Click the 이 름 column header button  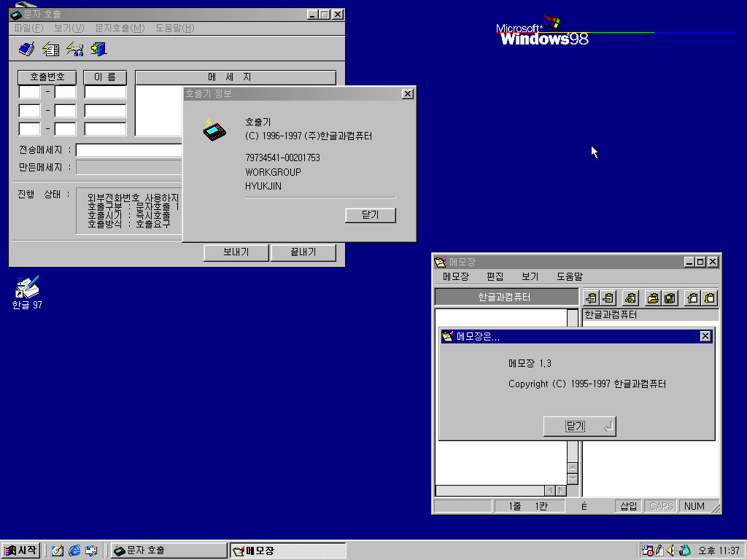pos(105,77)
